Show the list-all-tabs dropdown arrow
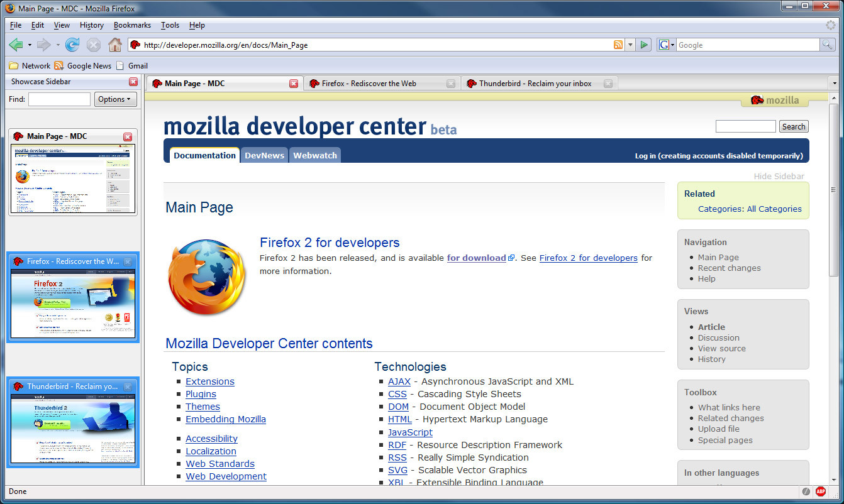This screenshot has height=504, width=844. click(x=834, y=84)
